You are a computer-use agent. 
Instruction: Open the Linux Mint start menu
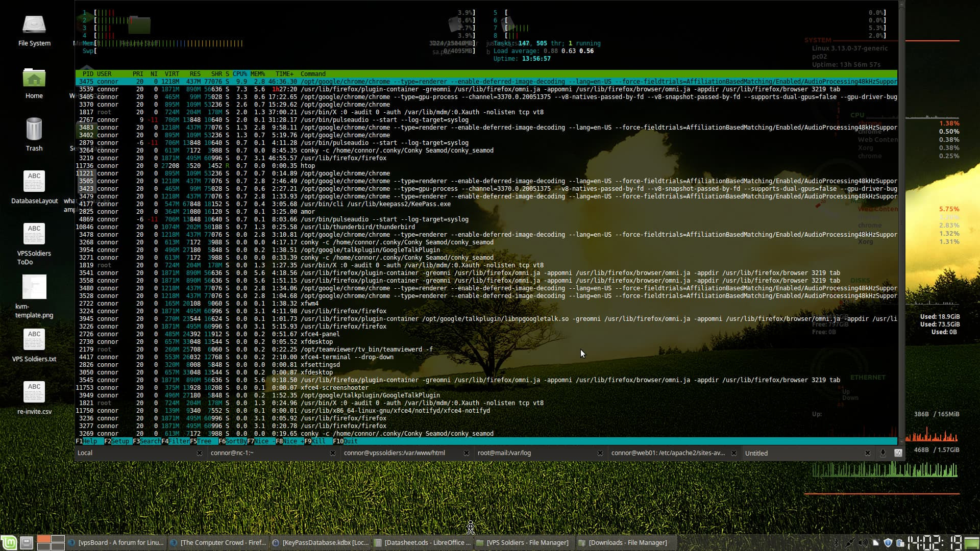(x=9, y=542)
